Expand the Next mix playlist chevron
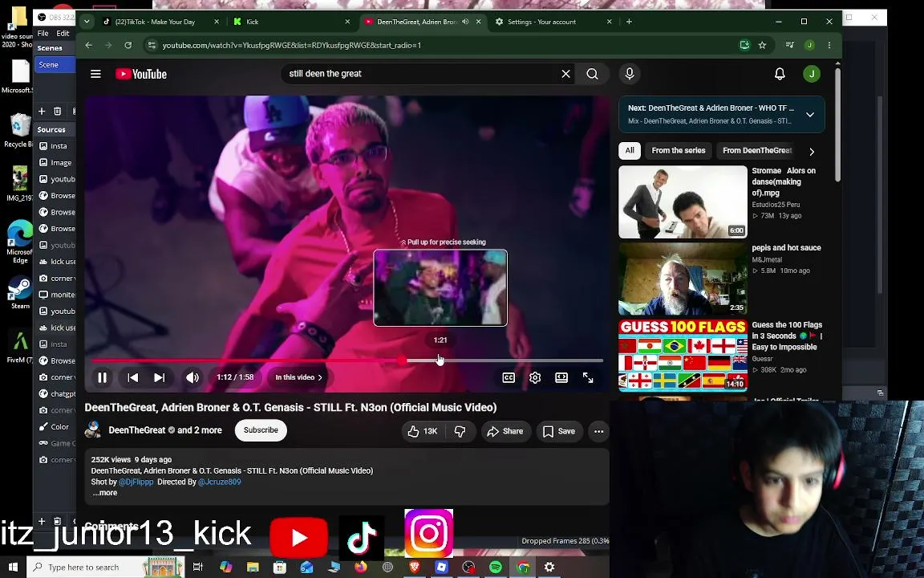924x578 pixels. click(x=810, y=115)
